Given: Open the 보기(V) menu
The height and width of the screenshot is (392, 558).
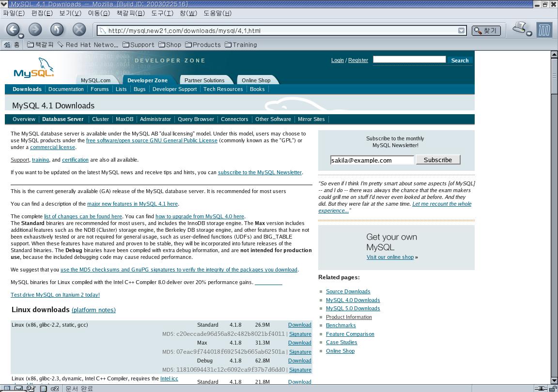Looking at the screenshot, I should [x=70, y=13].
